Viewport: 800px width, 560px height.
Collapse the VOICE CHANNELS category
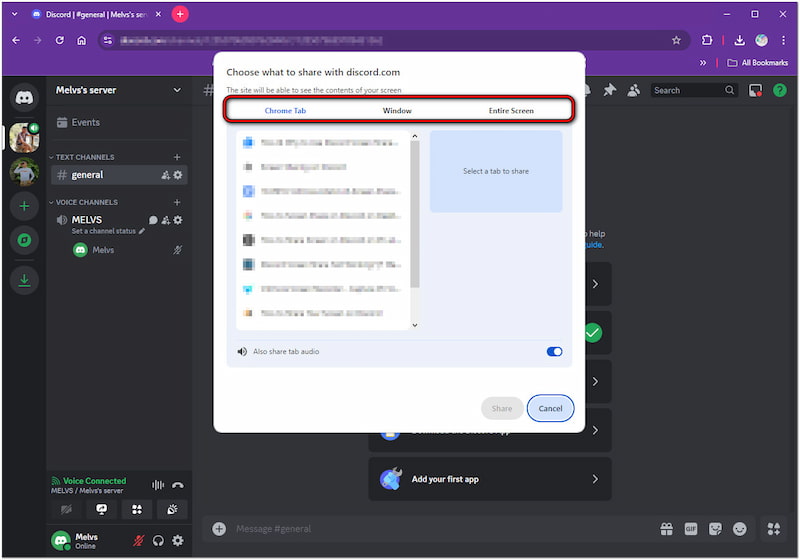[x=87, y=202]
